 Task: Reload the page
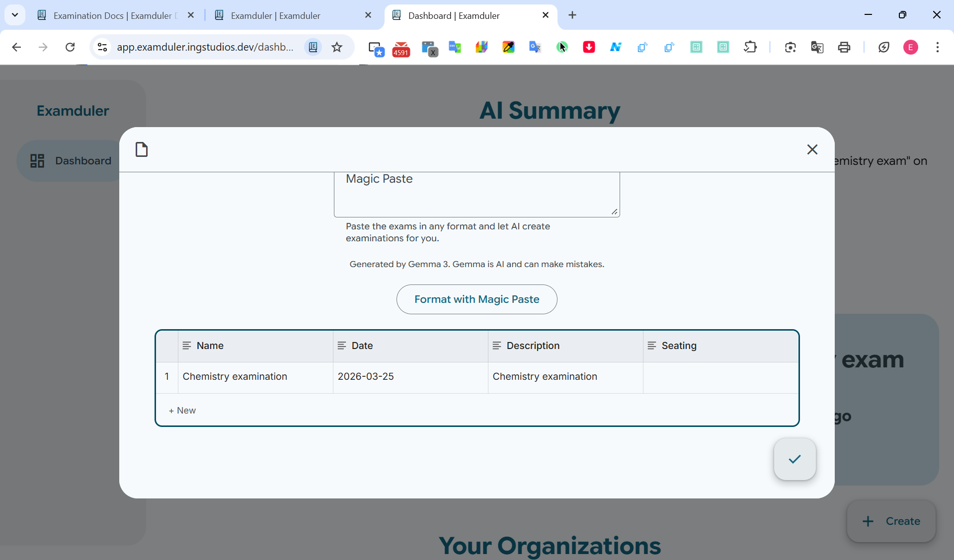coord(70,47)
